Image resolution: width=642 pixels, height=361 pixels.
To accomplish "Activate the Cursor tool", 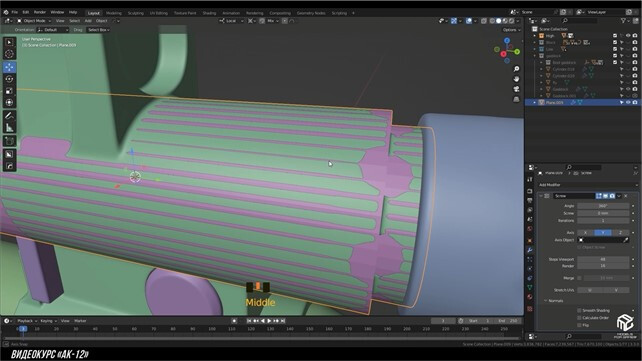I will (x=9, y=54).
